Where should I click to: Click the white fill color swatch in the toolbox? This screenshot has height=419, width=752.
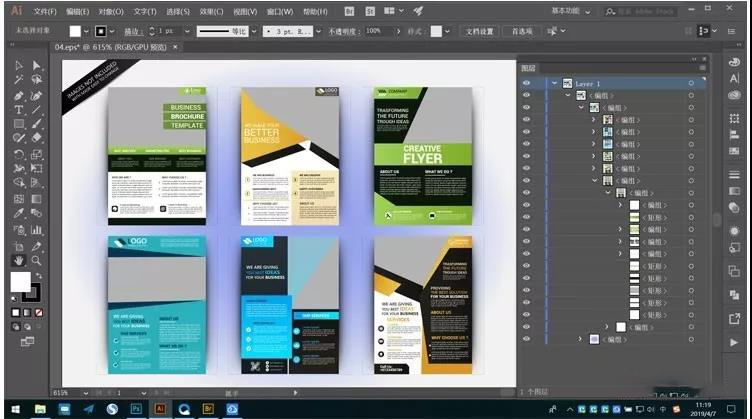tap(20, 283)
